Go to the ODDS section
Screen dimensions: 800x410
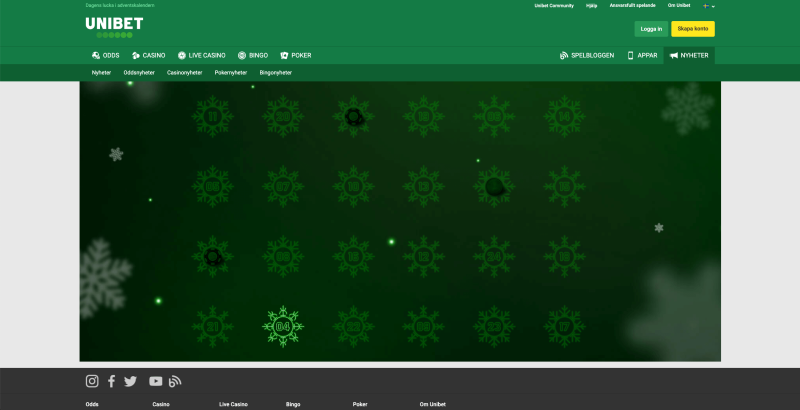click(x=106, y=55)
